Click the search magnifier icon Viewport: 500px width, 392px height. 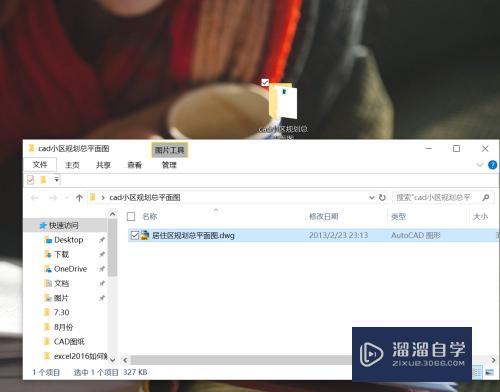coord(486,198)
